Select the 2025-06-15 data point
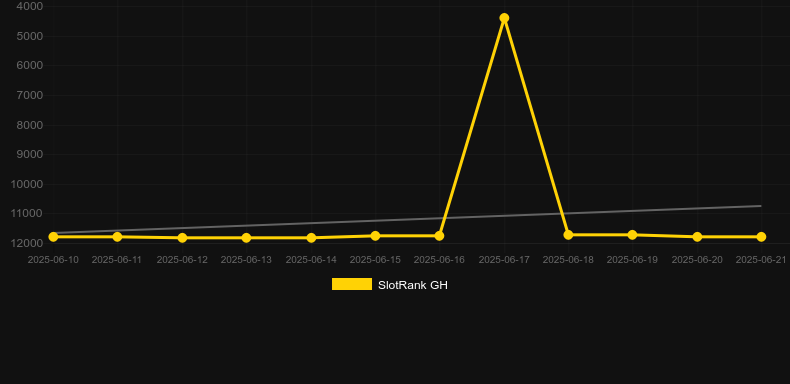790x384 pixels. coord(375,236)
